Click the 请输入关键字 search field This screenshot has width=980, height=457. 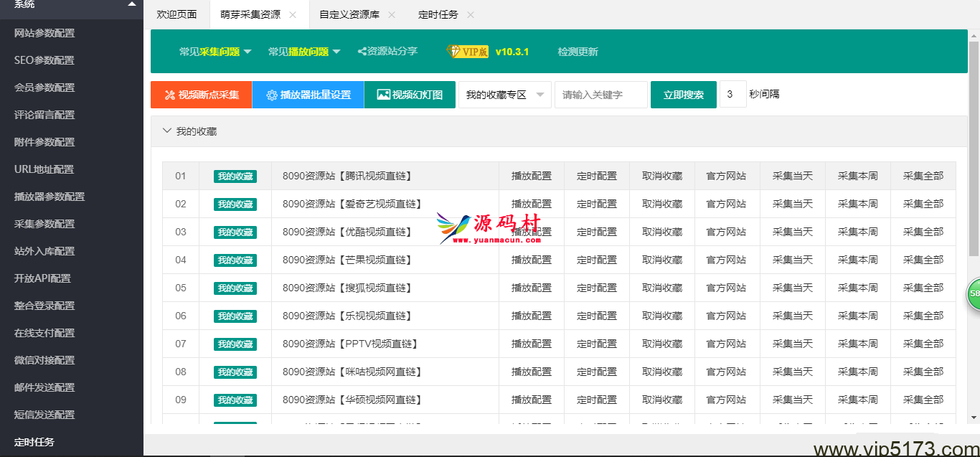point(600,95)
